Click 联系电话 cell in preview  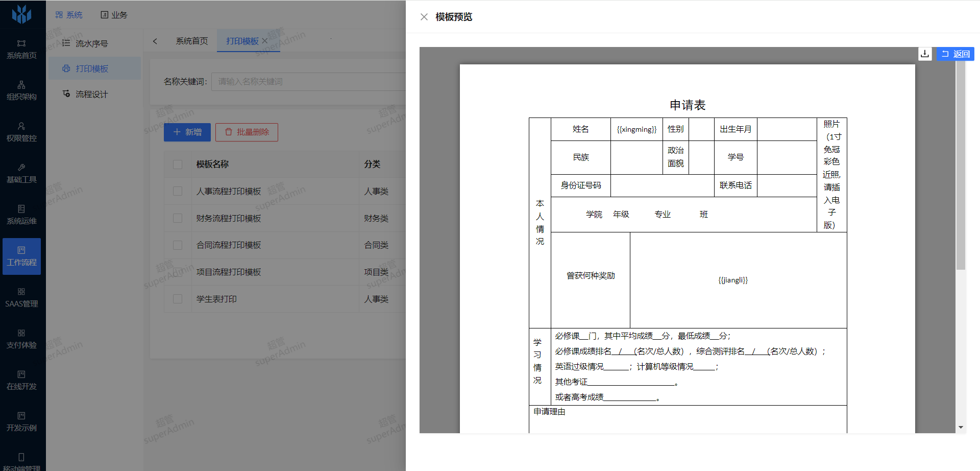(x=736, y=185)
